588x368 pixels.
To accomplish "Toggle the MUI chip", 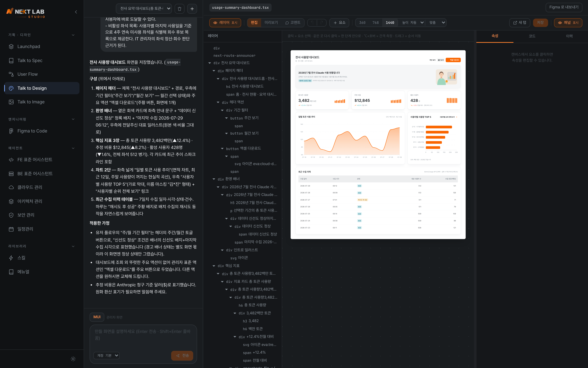I will [x=97, y=317].
